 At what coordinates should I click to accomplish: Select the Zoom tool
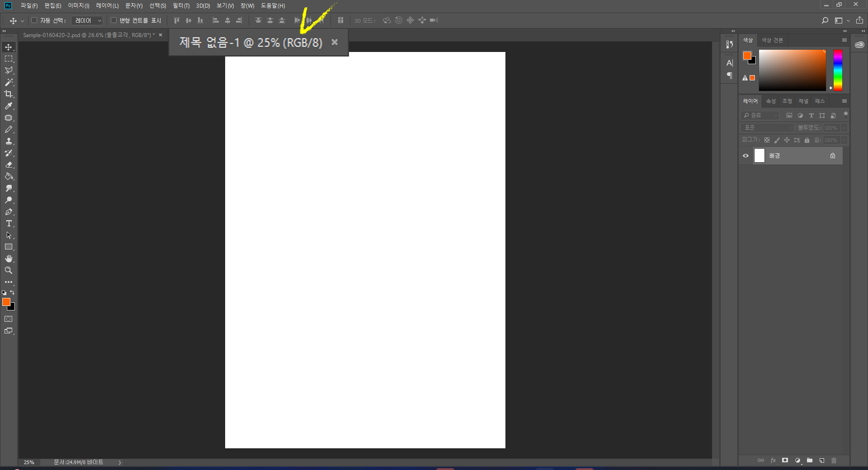[x=9, y=270]
